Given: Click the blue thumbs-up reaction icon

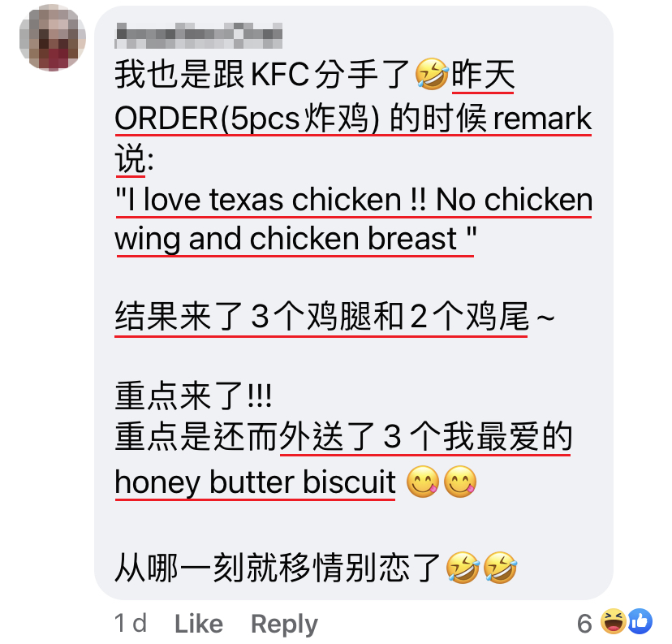Looking at the screenshot, I should pos(640,621).
